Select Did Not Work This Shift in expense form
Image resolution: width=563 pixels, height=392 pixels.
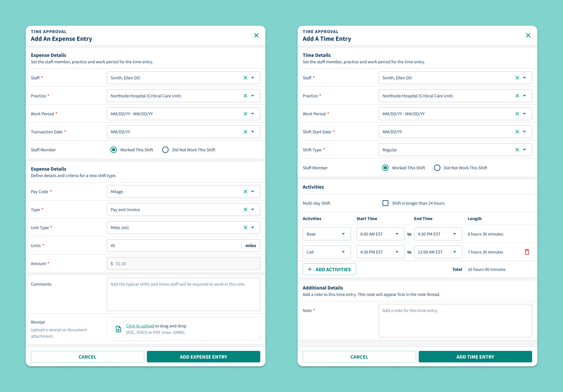(x=165, y=150)
